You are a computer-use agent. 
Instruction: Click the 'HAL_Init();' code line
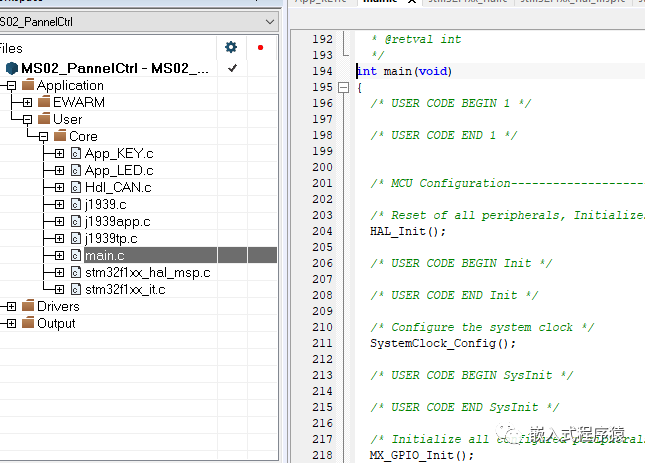408,231
